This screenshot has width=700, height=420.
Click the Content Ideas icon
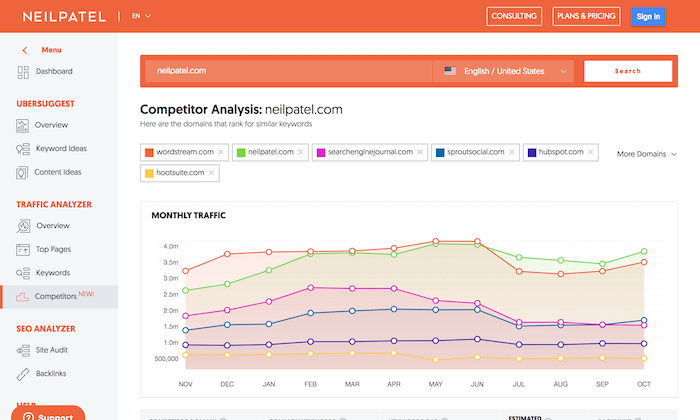23,172
